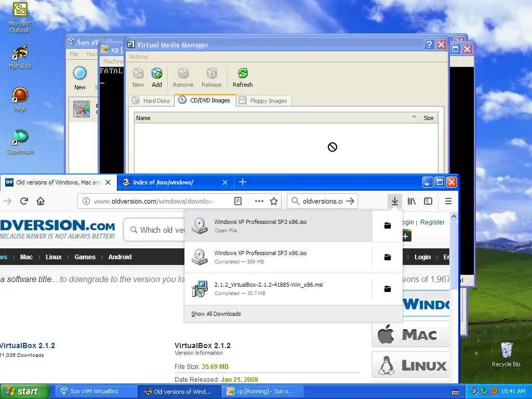This screenshot has width=532, height=399.
Task: Reload the current browser page
Action: pyautogui.click(x=24, y=201)
